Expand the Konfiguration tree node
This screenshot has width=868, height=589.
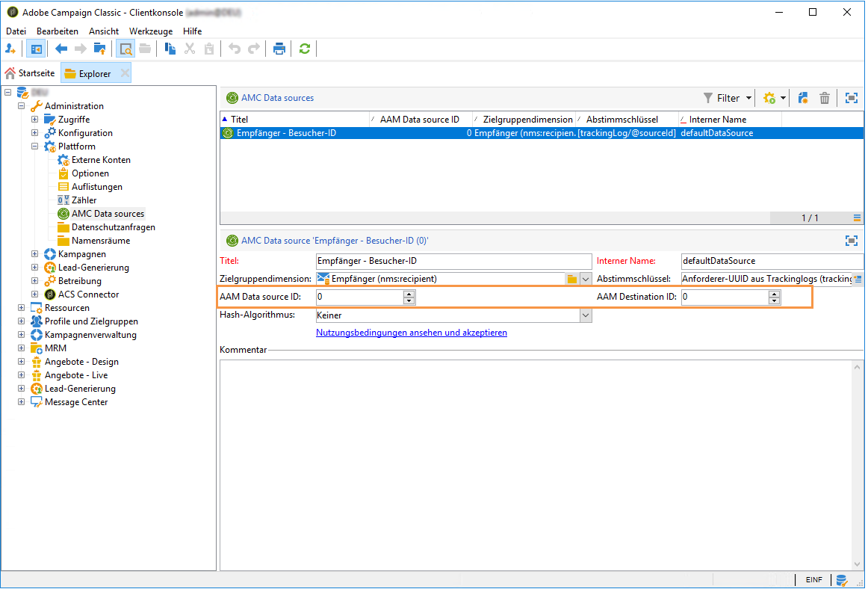[x=34, y=133]
